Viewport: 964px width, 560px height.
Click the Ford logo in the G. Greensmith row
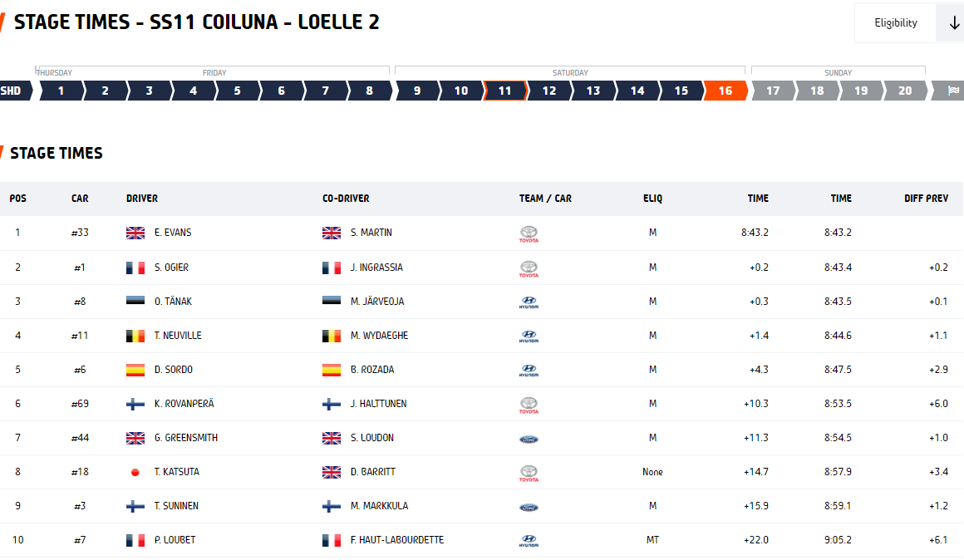click(x=529, y=439)
